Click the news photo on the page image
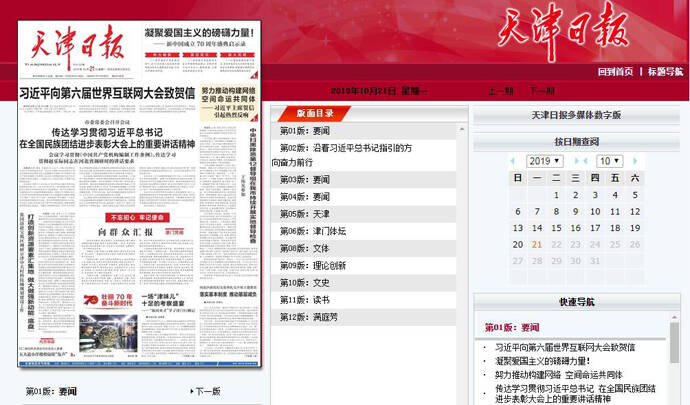690x405 pixels. [108, 333]
